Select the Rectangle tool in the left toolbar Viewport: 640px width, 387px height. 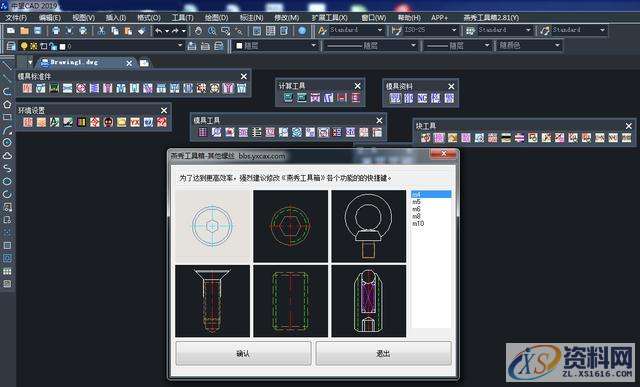pos(7,117)
